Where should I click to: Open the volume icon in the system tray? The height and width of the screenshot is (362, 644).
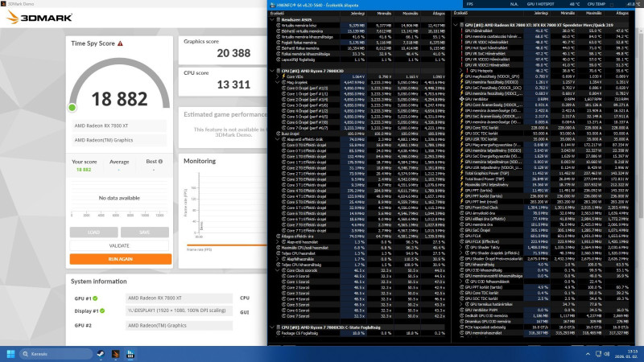pos(607,354)
